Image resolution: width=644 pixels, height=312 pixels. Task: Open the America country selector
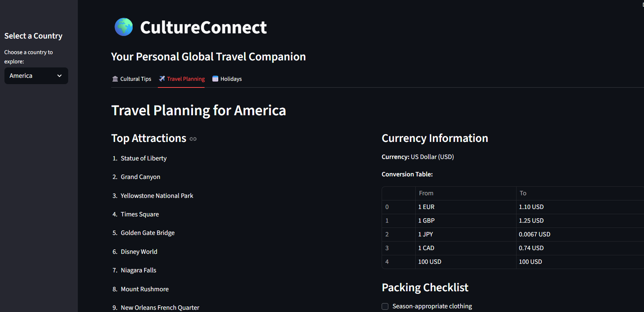coord(36,76)
